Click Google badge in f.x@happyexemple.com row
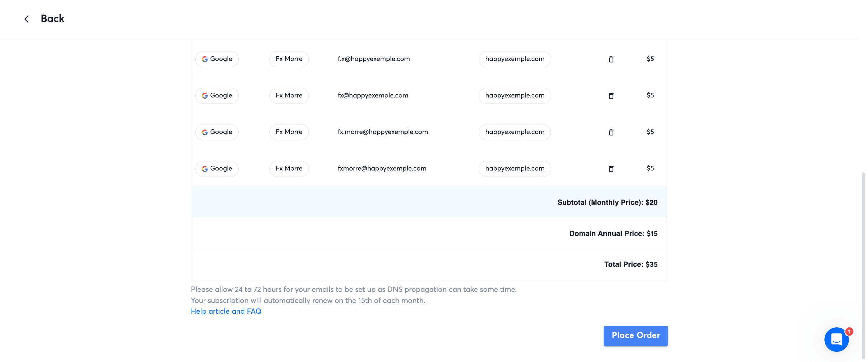 217,59
